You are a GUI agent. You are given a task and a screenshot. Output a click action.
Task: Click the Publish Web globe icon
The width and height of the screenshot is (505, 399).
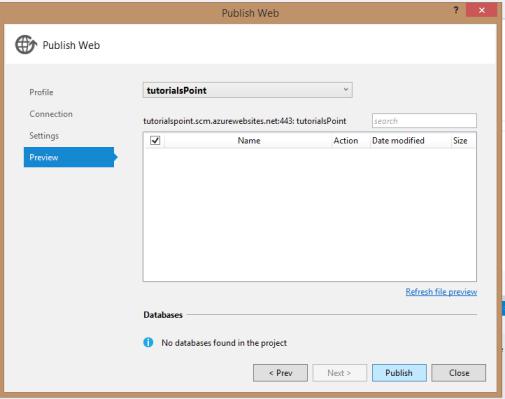[x=26, y=44]
